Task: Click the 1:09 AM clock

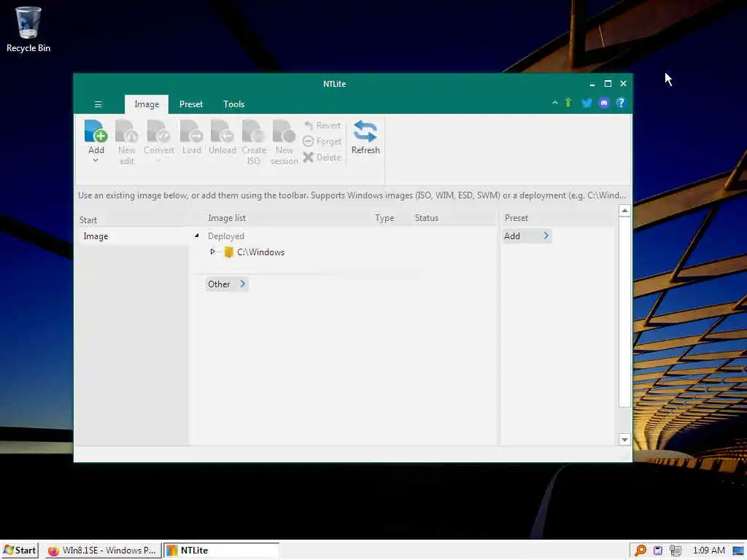Action: coord(708,551)
